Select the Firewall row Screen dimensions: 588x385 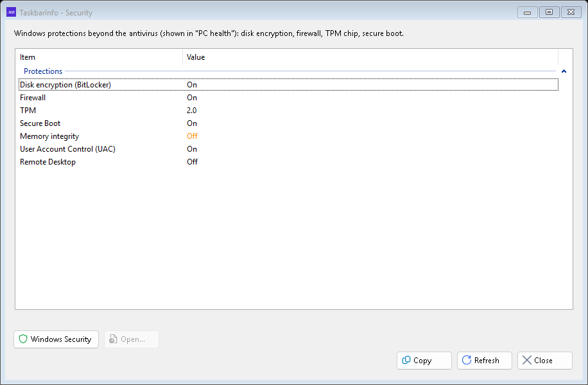pyautogui.click(x=288, y=98)
